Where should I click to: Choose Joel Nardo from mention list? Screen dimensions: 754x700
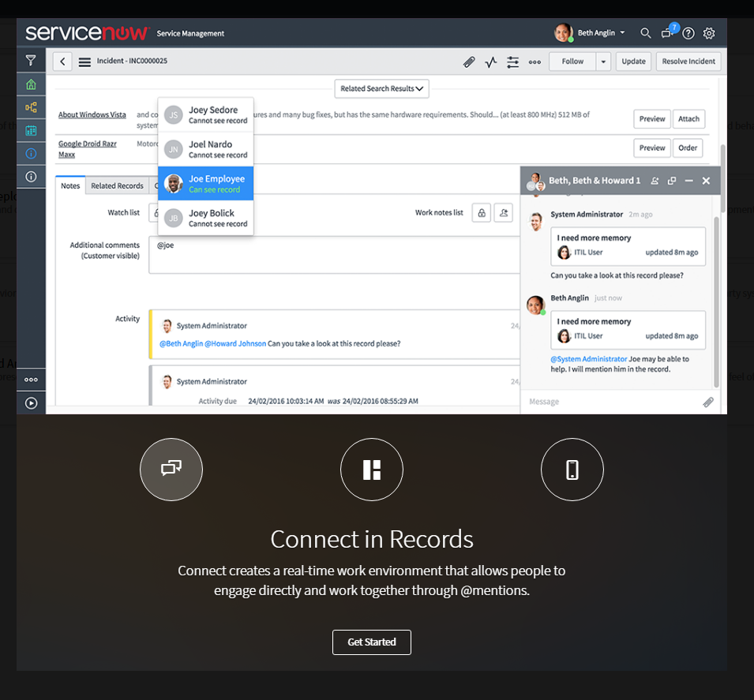[x=206, y=149]
